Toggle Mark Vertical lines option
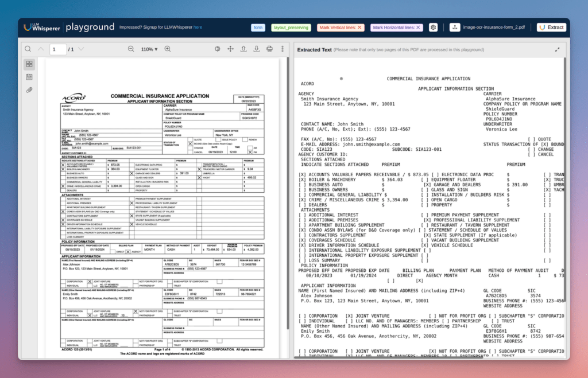The height and width of the screenshot is (378, 588). pyautogui.click(x=341, y=27)
